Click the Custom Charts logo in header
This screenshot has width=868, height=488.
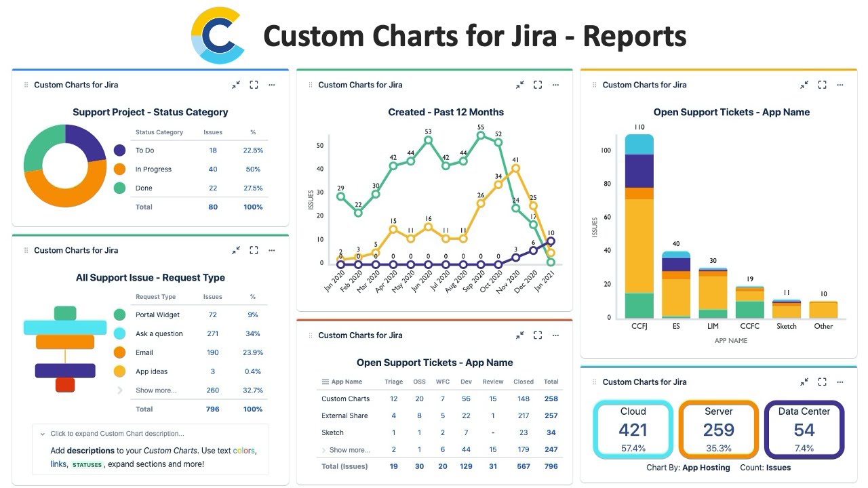218,35
